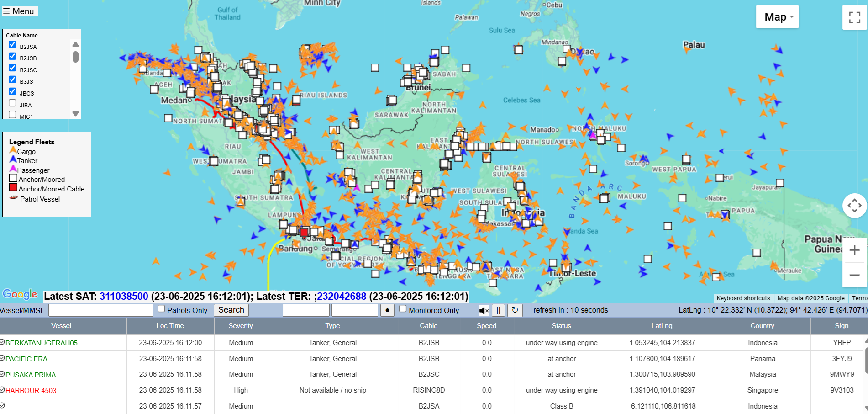Enable the JIBA cable checkbox
Image resolution: width=868 pixels, height=414 pixels.
point(13,103)
